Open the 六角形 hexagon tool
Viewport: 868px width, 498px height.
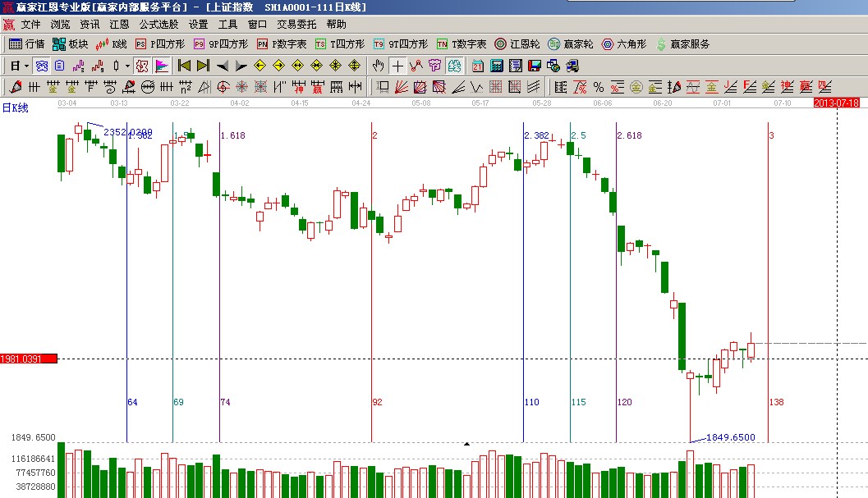coord(625,44)
